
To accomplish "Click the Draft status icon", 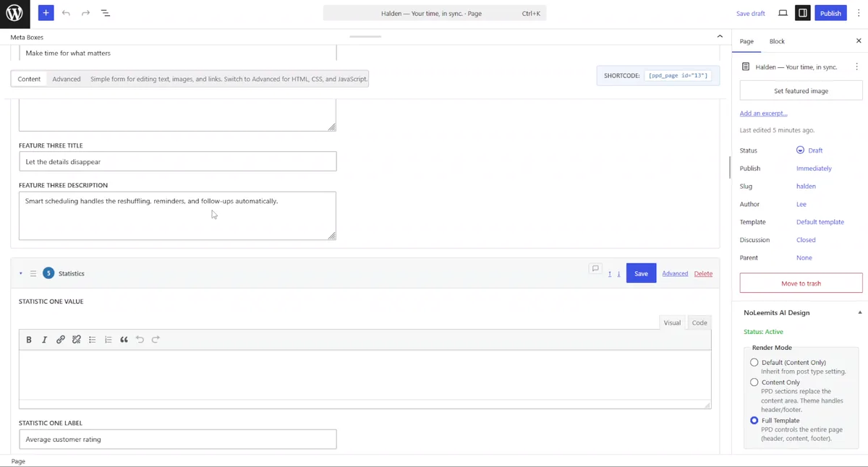I will (x=800, y=150).
